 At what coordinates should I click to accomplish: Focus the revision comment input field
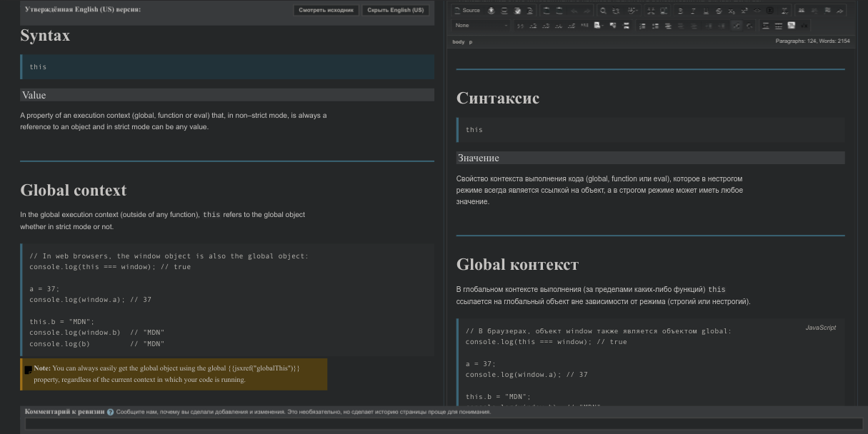click(444, 424)
